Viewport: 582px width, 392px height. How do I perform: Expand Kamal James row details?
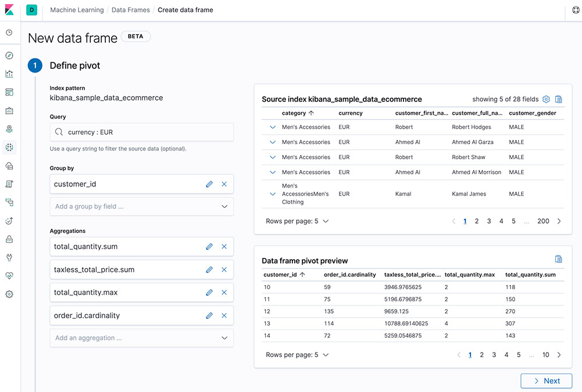tap(273, 194)
